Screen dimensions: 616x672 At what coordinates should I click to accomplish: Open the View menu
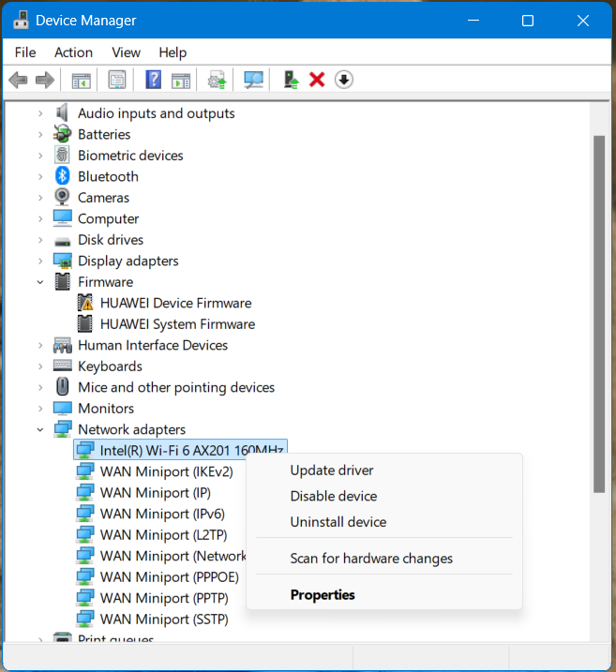pos(126,52)
